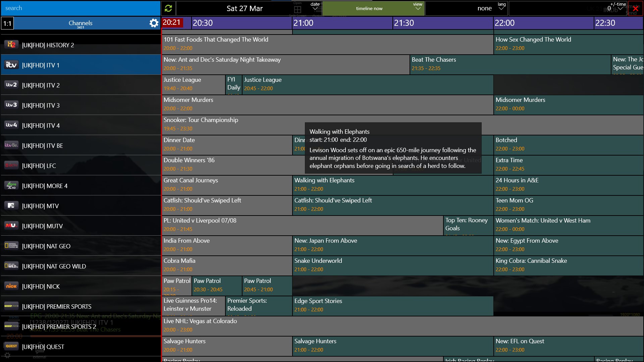This screenshot has height=362, width=644.
Task: Open the date selection dropdown
Action: coord(315,7)
